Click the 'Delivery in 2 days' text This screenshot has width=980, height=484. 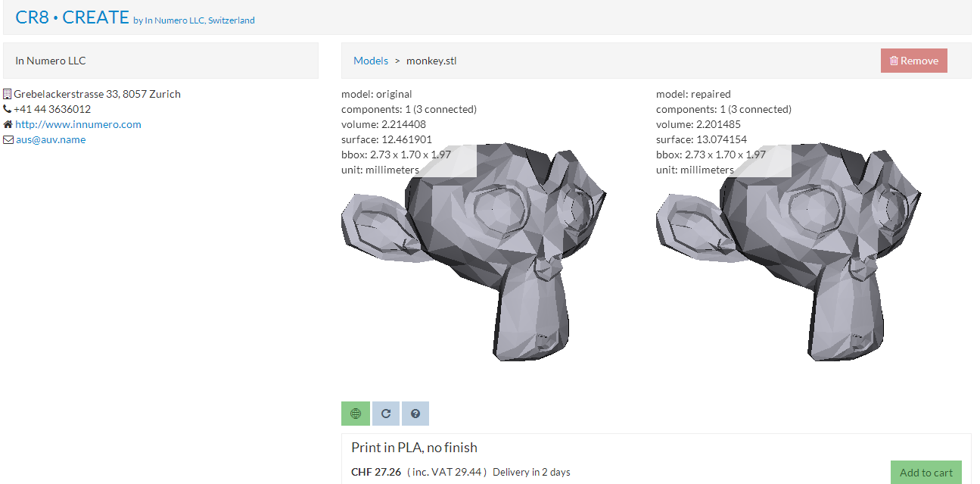pos(531,472)
